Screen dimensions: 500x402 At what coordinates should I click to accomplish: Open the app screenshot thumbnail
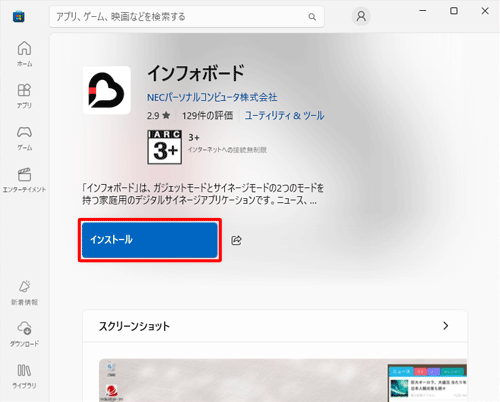coord(283,380)
